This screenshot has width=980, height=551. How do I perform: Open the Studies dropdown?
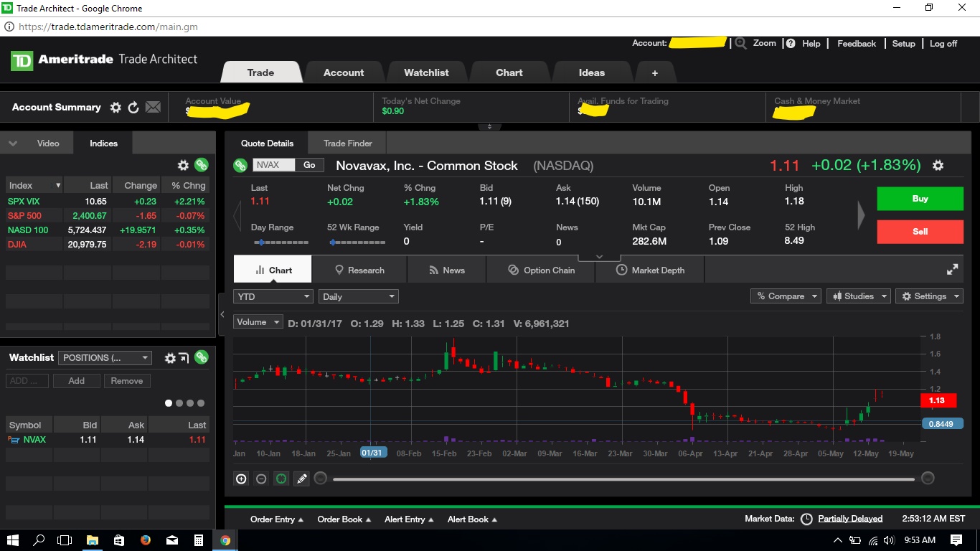point(858,296)
